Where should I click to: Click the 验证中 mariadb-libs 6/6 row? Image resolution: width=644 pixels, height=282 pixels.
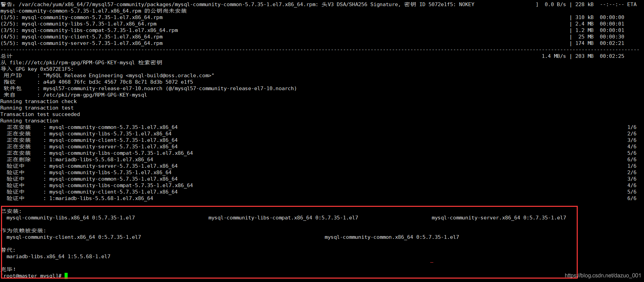point(321,198)
